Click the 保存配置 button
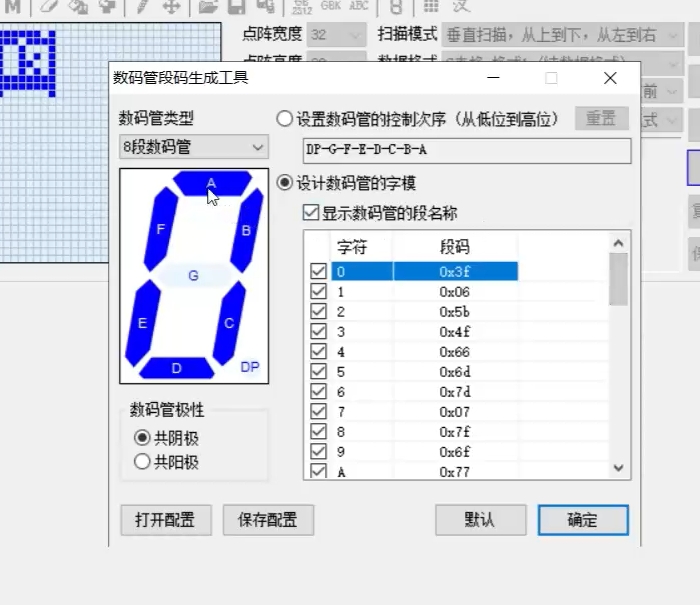 click(x=268, y=520)
